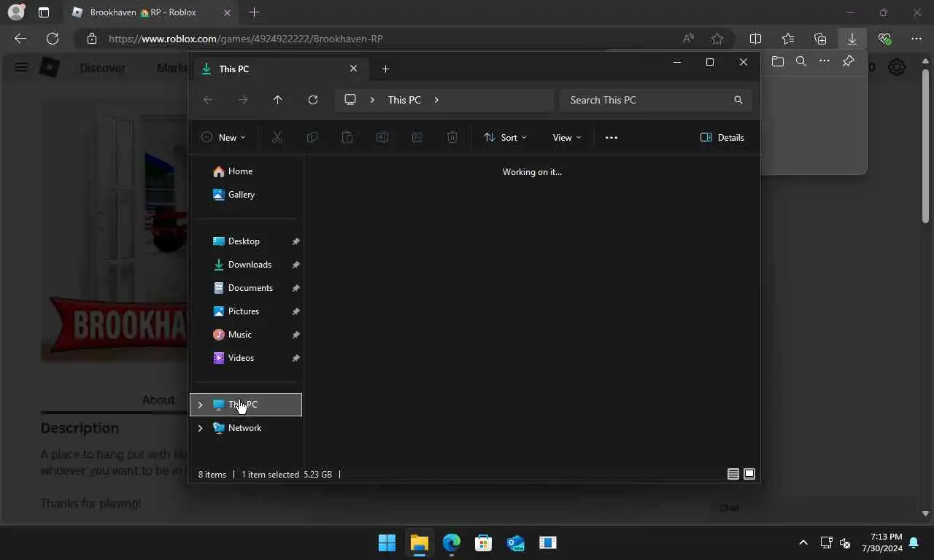Click Read aloud icon in address bar
Image resolution: width=934 pixels, height=560 pixels.
[688, 39]
